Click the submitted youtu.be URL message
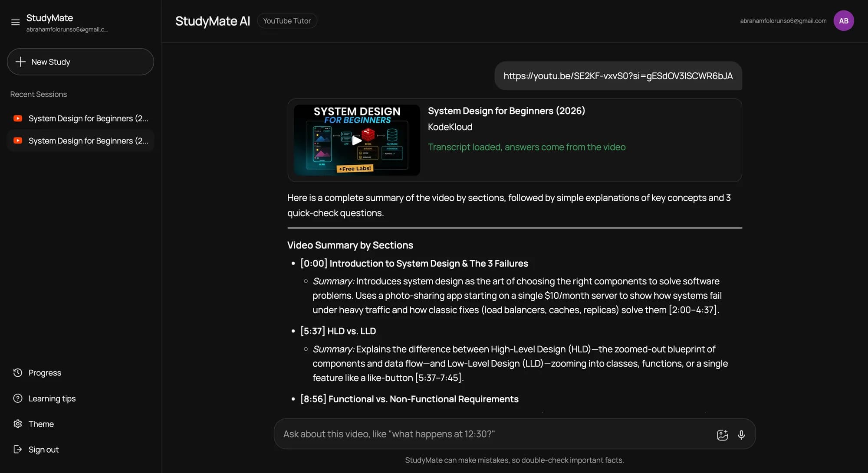The width and height of the screenshot is (868, 473). pos(618,76)
